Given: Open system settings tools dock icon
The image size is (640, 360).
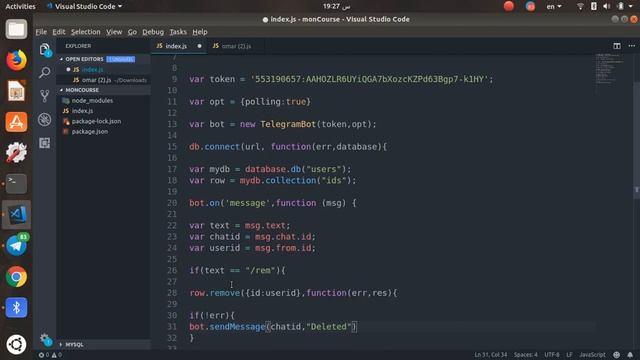Looking at the screenshot, I should (16, 153).
